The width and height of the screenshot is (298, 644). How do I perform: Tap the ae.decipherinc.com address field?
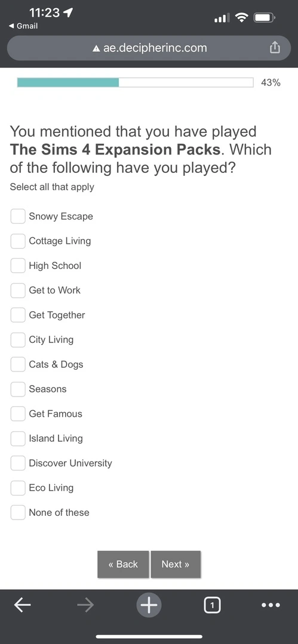coord(149,48)
